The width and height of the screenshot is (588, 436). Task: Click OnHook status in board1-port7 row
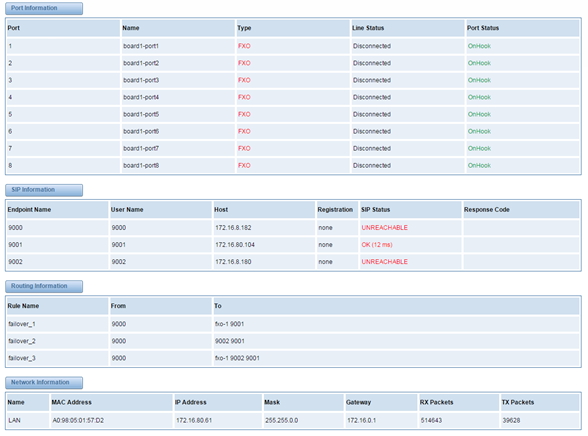tap(479, 148)
